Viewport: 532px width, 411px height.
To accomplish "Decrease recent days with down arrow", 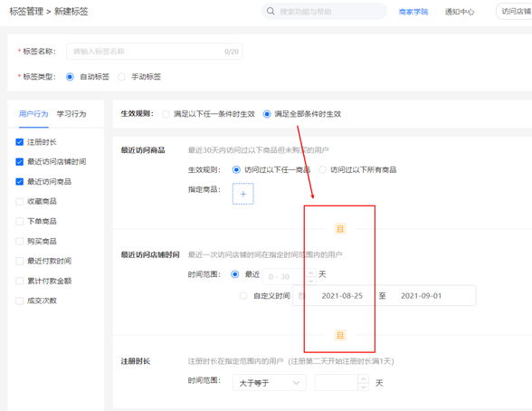I will coord(311,281).
